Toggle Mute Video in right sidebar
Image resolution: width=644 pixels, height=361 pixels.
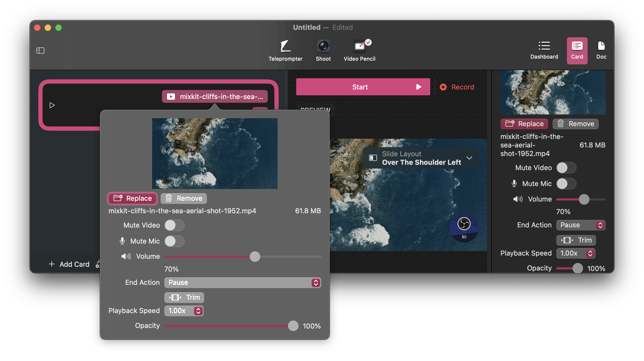[566, 168]
